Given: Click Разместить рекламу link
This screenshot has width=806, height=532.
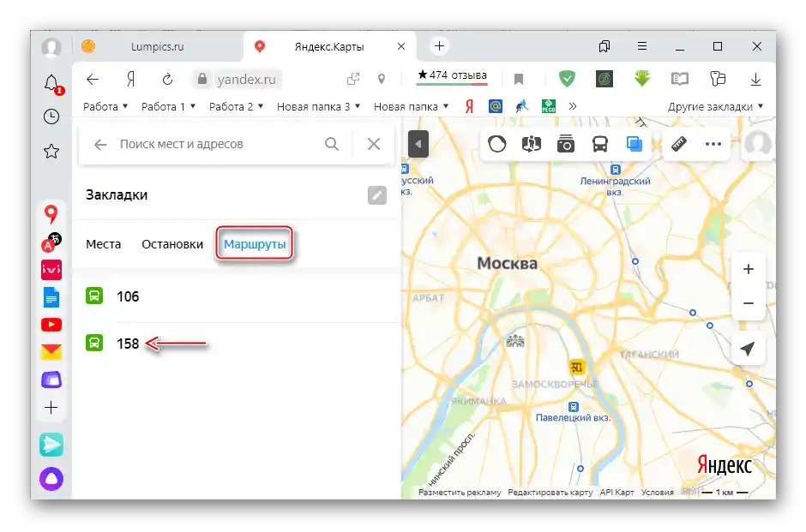Looking at the screenshot, I should (x=460, y=493).
